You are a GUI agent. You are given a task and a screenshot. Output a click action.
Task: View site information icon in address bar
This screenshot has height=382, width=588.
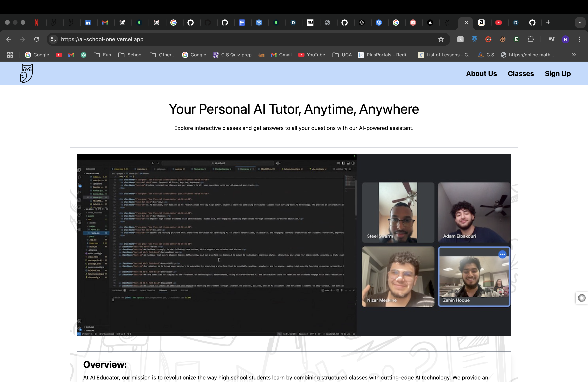click(x=53, y=39)
